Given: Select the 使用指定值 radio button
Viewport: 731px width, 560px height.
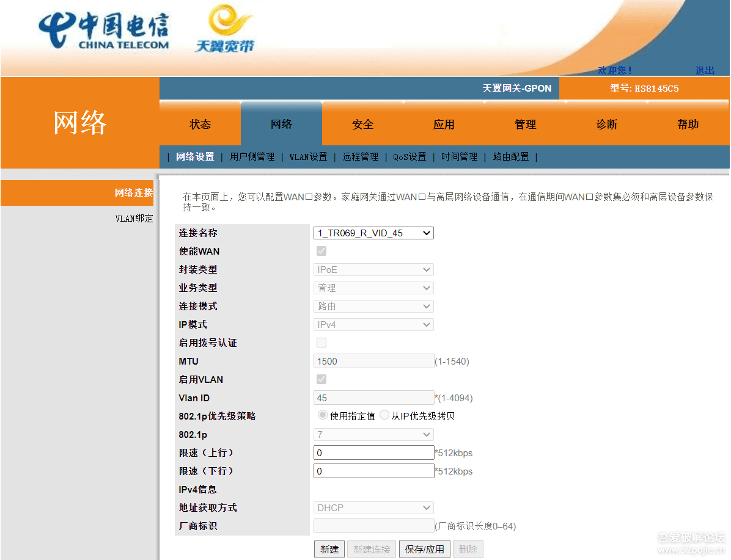Looking at the screenshot, I should [x=322, y=415].
